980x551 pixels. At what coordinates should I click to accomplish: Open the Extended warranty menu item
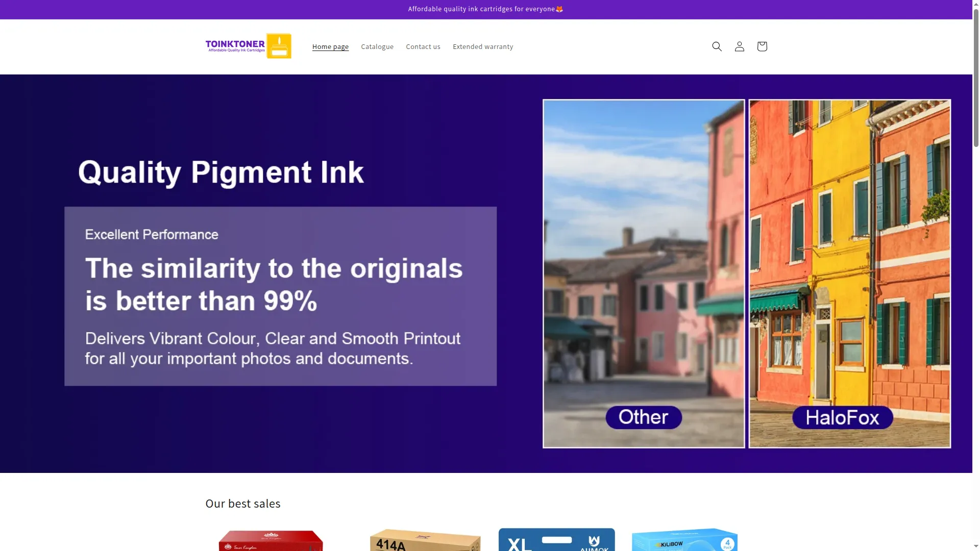[x=483, y=46]
